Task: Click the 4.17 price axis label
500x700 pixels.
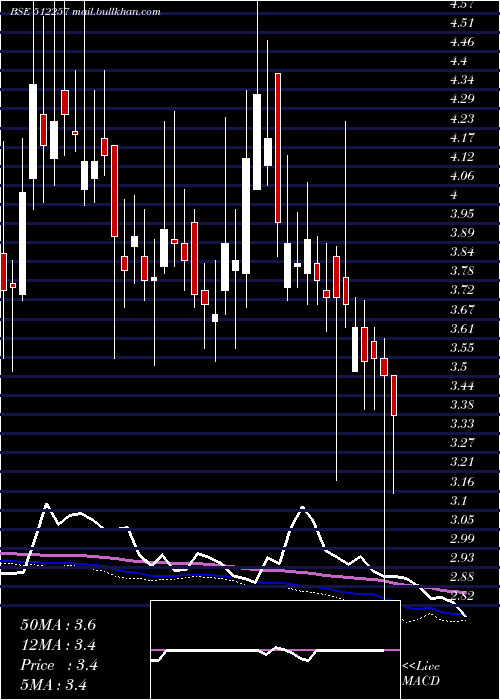Action: point(462,138)
